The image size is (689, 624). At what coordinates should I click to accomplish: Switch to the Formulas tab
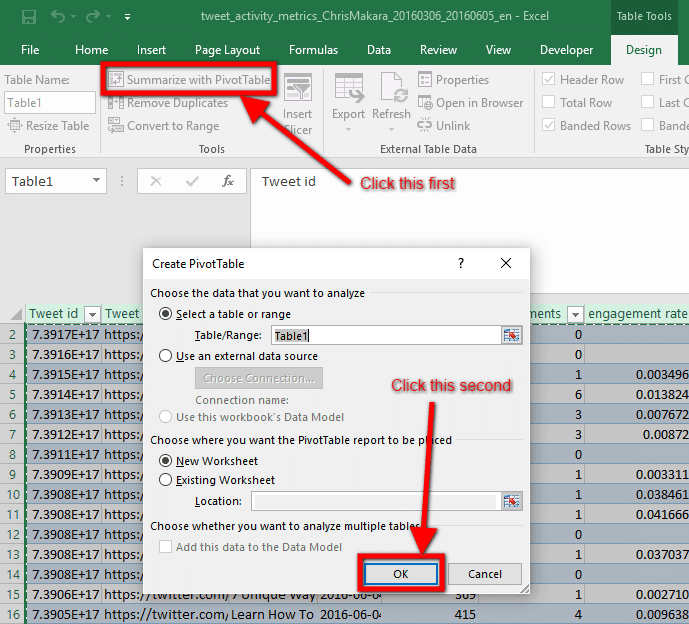click(313, 50)
